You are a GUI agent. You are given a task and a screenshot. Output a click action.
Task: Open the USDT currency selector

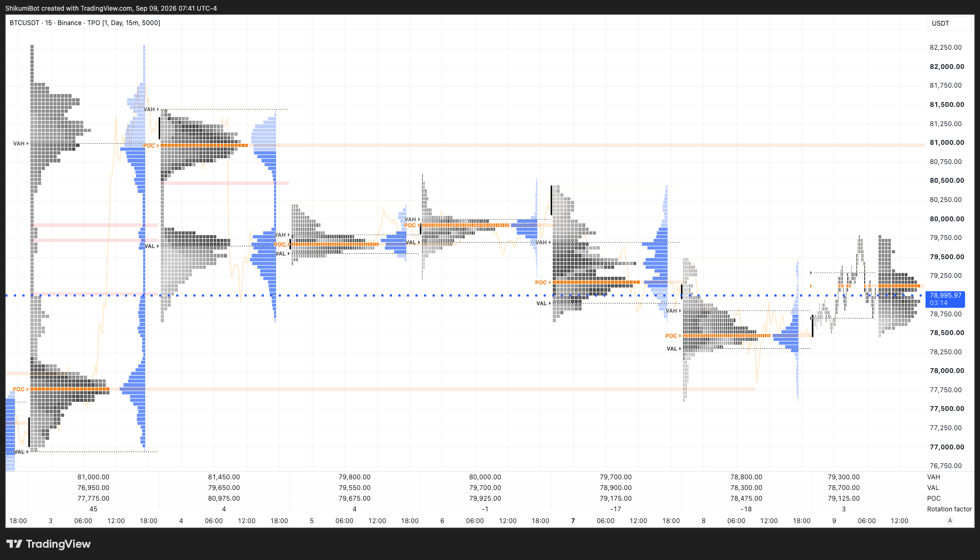click(949, 23)
